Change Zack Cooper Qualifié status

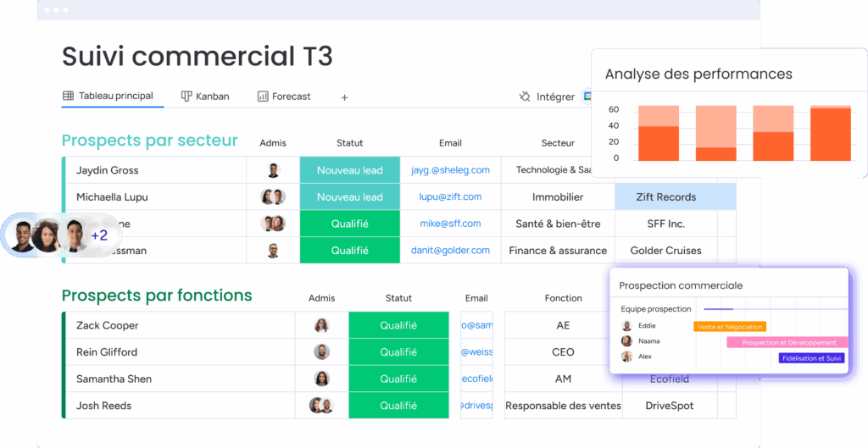tap(398, 325)
